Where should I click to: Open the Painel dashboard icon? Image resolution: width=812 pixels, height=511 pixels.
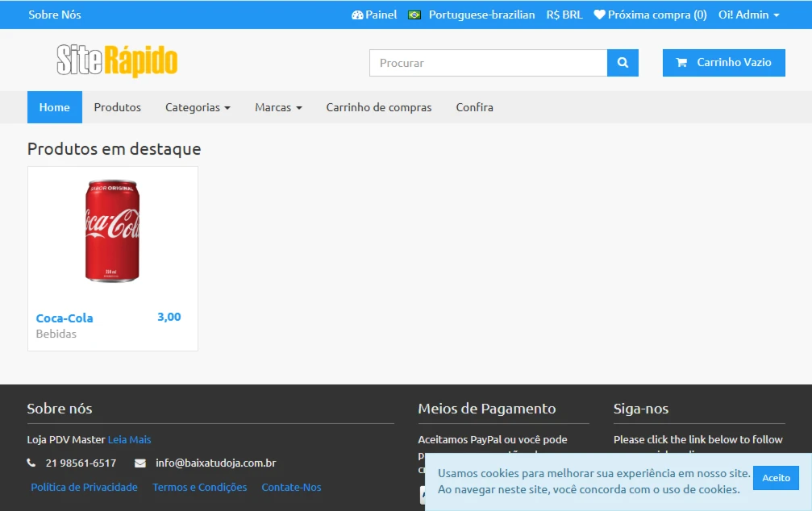click(357, 15)
